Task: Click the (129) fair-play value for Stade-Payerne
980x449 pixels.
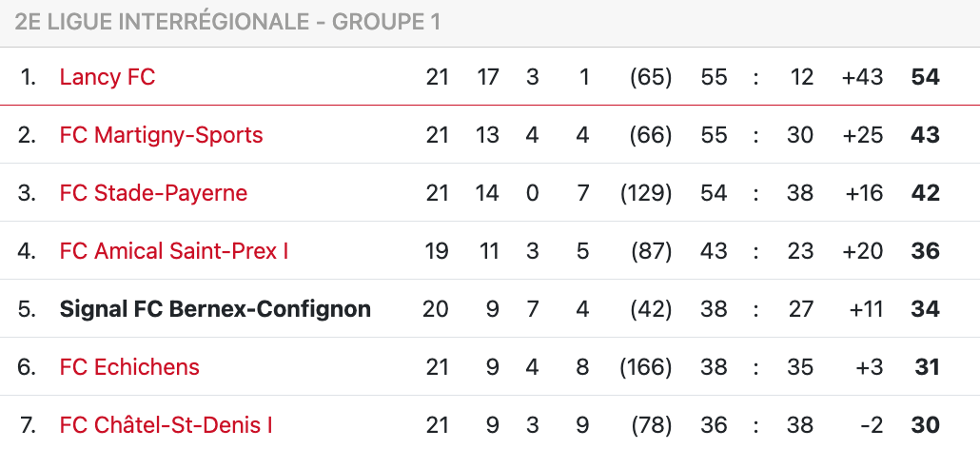Action: (x=646, y=193)
